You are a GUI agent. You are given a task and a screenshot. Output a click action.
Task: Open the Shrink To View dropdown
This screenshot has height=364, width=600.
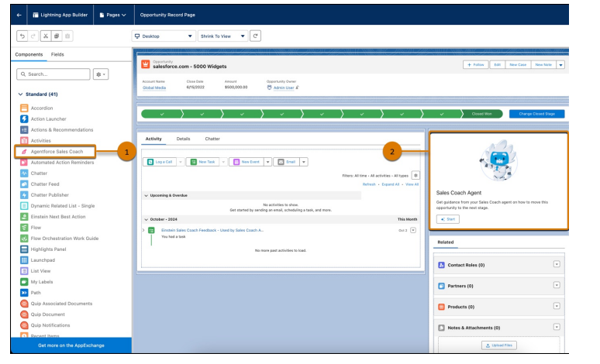[222, 36]
